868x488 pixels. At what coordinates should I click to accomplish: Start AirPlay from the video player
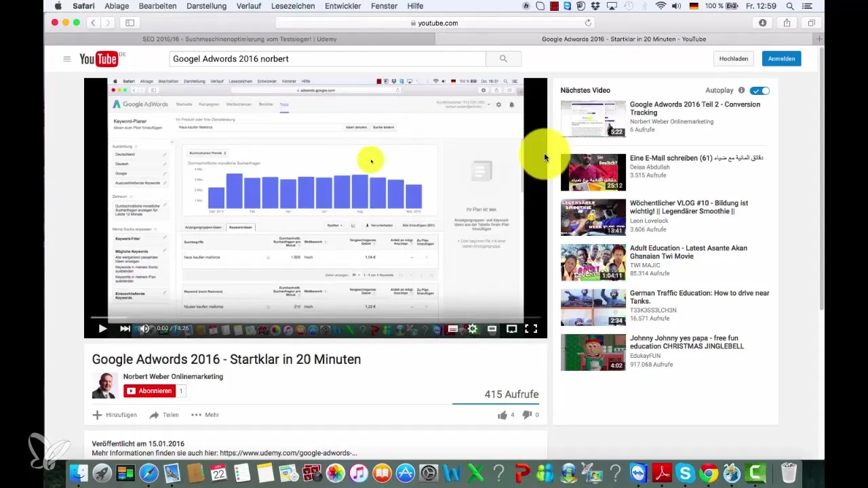tap(512, 329)
